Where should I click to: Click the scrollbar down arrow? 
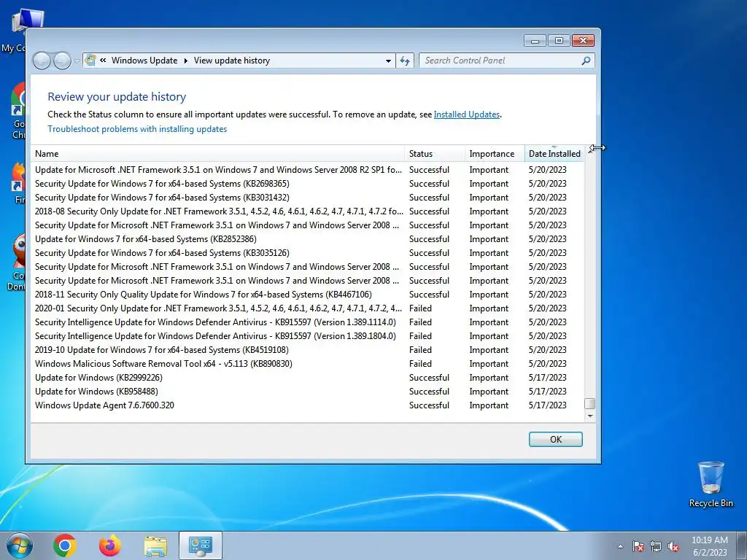click(x=589, y=416)
